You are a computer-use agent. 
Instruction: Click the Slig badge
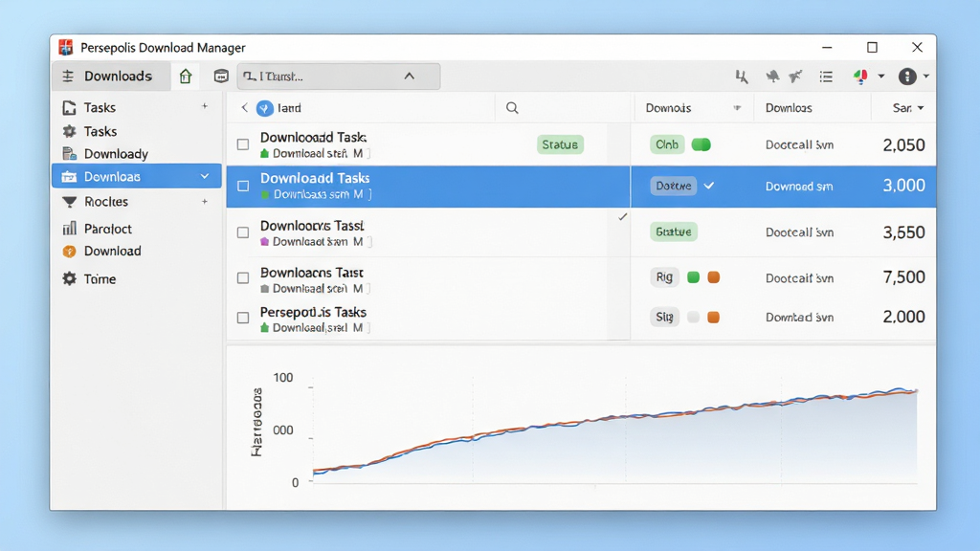coord(664,317)
